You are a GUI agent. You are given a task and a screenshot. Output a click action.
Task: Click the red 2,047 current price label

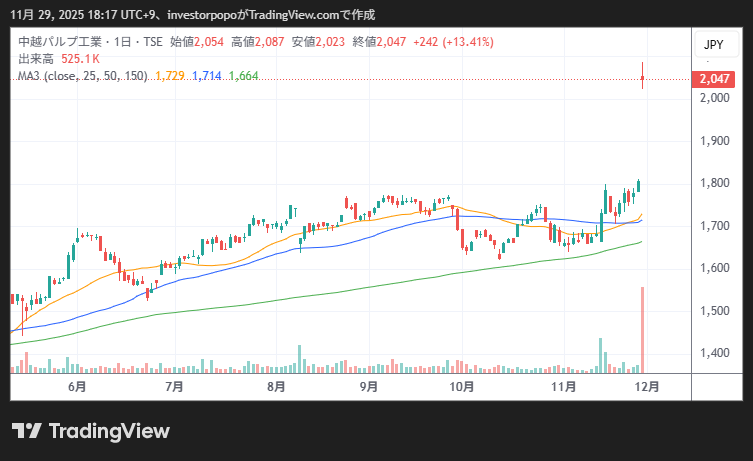pyautogui.click(x=713, y=78)
